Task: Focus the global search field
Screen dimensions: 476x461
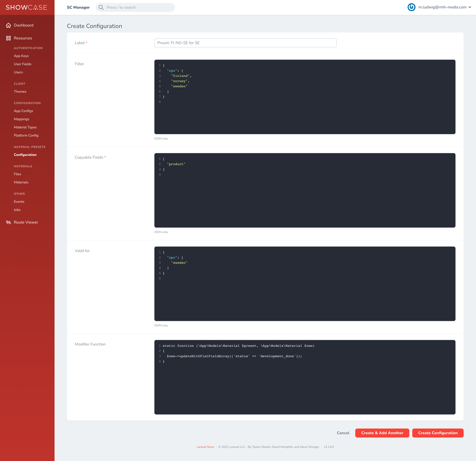Action: click(x=135, y=8)
